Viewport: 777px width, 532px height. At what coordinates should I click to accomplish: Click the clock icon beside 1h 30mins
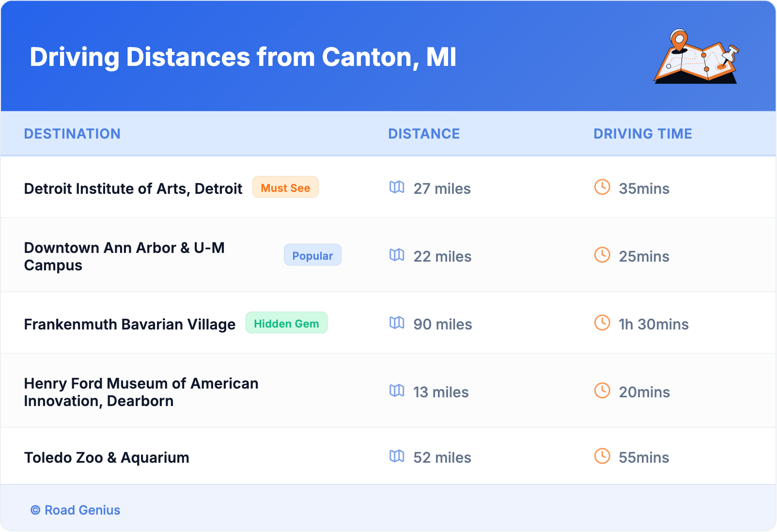[x=602, y=323]
